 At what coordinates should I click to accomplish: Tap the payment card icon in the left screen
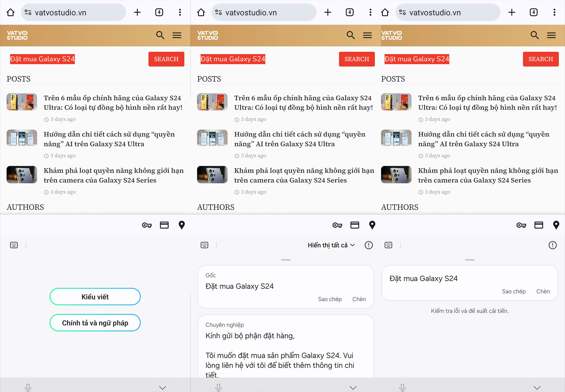coord(164,225)
